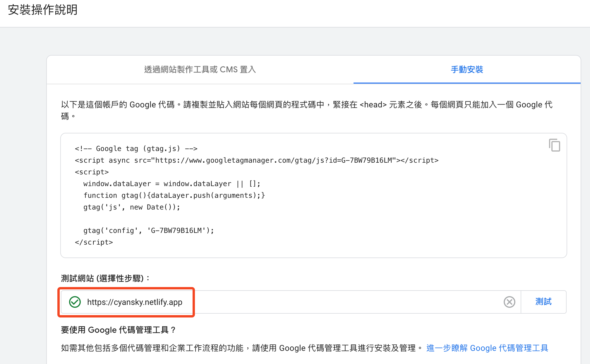Click the 安裝操作說明 page title
590x364 pixels.
click(x=43, y=10)
